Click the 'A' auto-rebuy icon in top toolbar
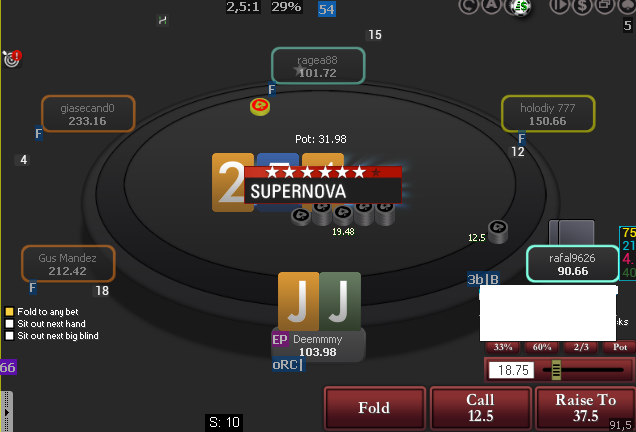 (492, 6)
